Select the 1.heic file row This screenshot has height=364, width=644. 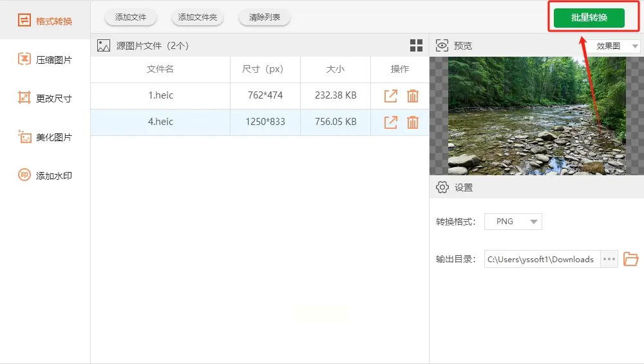click(x=260, y=96)
